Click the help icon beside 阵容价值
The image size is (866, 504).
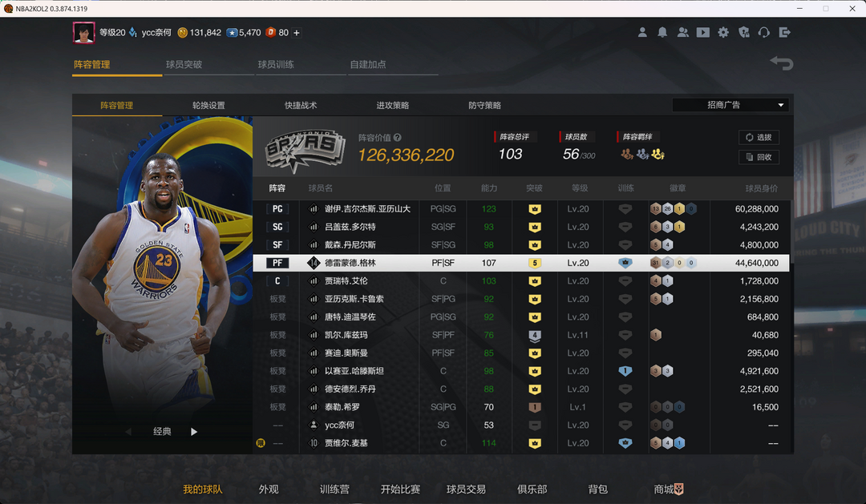pos(398,138)
